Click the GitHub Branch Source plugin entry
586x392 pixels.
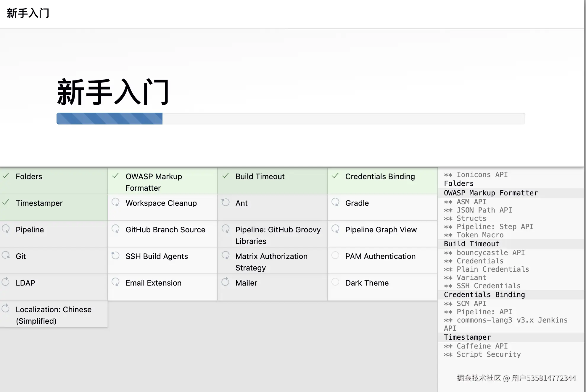[x=165, y=230]
